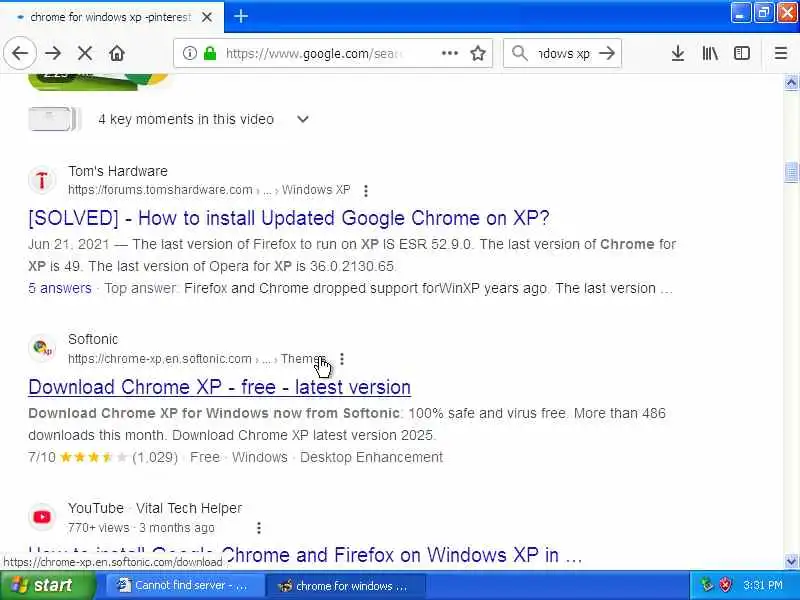The image size is (800, 600).
Task: Submit search with the arrow button
Action: click(607, 53)
